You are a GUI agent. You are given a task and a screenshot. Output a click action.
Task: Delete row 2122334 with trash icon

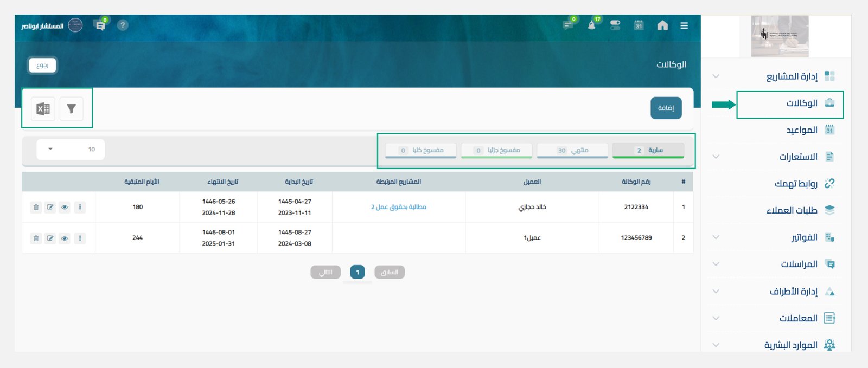pyautogui.click(x=36, y=207)
